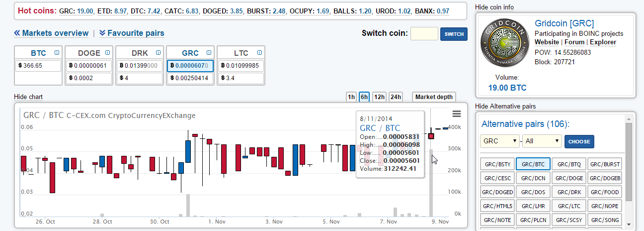The image size is (644, 231).
Task: Select the GRC/SONG pair
Action: [x=605, y=220]
